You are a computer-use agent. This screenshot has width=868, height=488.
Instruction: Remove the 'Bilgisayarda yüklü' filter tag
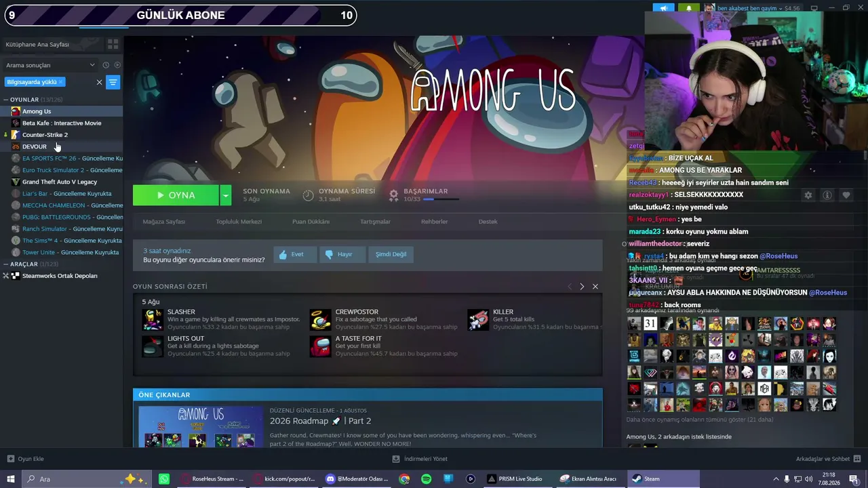tap(60, 82)
